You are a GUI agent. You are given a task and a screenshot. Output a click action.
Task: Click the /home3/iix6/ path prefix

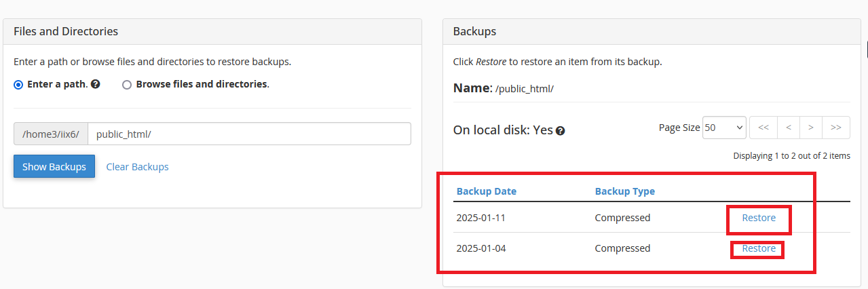(51, 134)
